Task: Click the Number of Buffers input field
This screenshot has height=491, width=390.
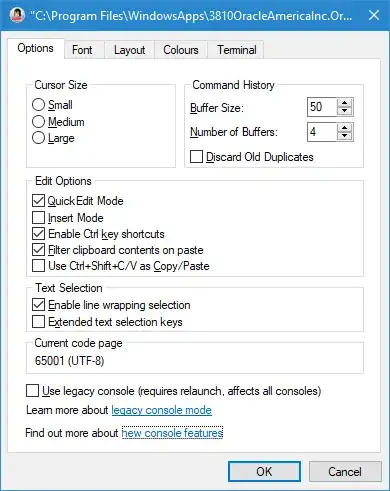Action: [322, 132]
